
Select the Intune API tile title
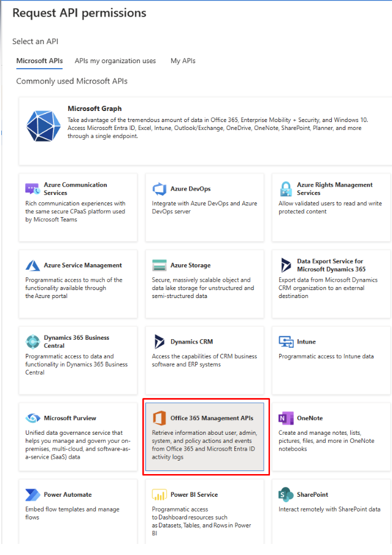306,342
